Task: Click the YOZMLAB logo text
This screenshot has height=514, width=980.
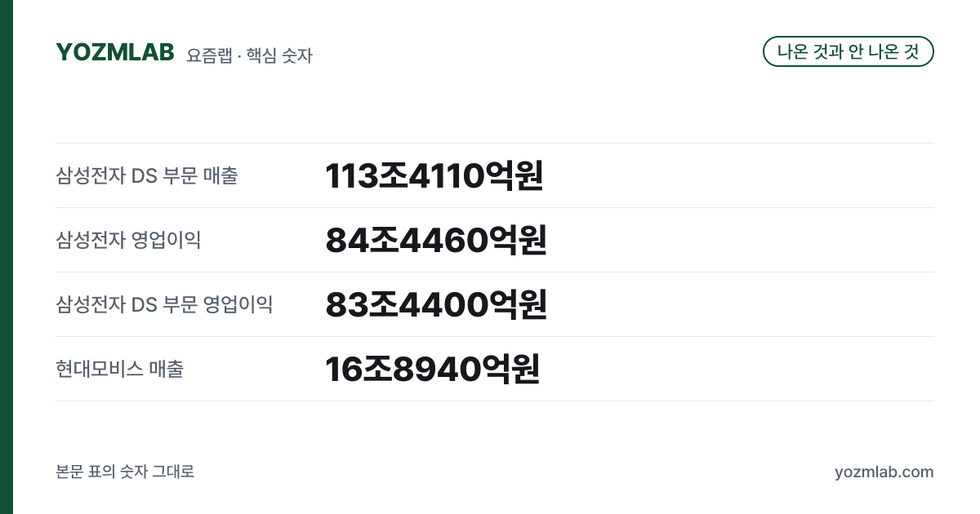Action: coord(115,52)
